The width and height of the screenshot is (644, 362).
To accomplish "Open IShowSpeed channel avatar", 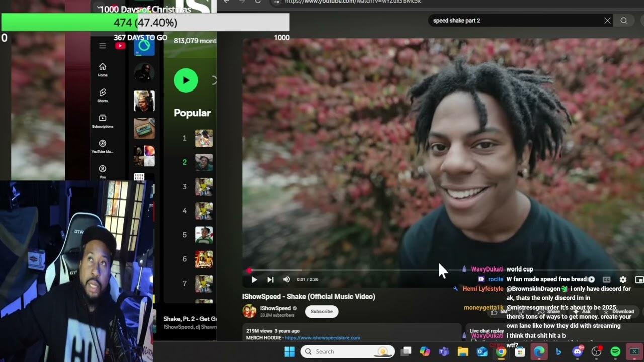I will (x=249, y=311).
